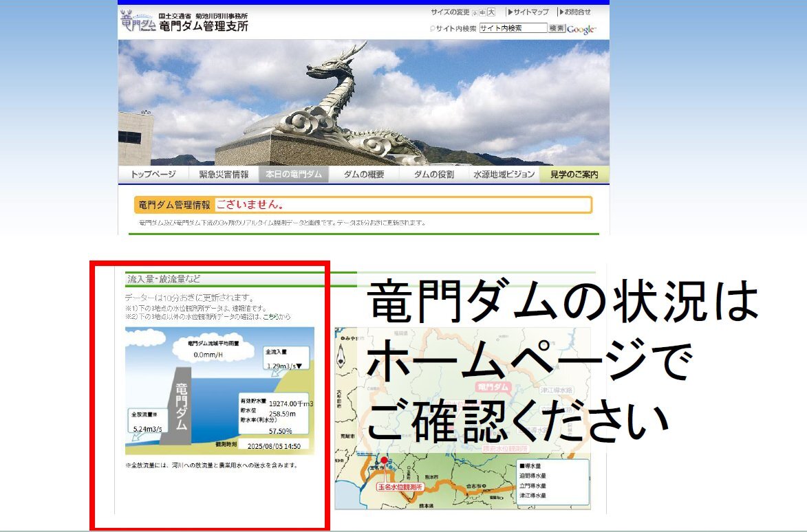Viewport: 807px width, 532px height.
Task: Open the お問合せ link
Action: [x=575, y=12]
